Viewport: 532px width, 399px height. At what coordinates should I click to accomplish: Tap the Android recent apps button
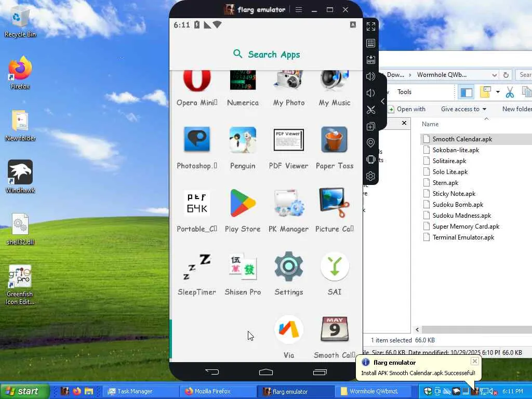320,372
